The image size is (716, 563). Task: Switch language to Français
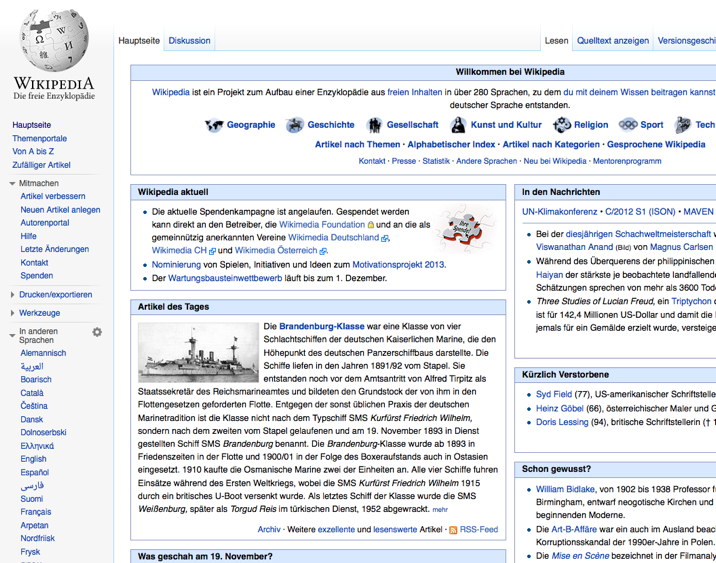click(x=36, y=512)
